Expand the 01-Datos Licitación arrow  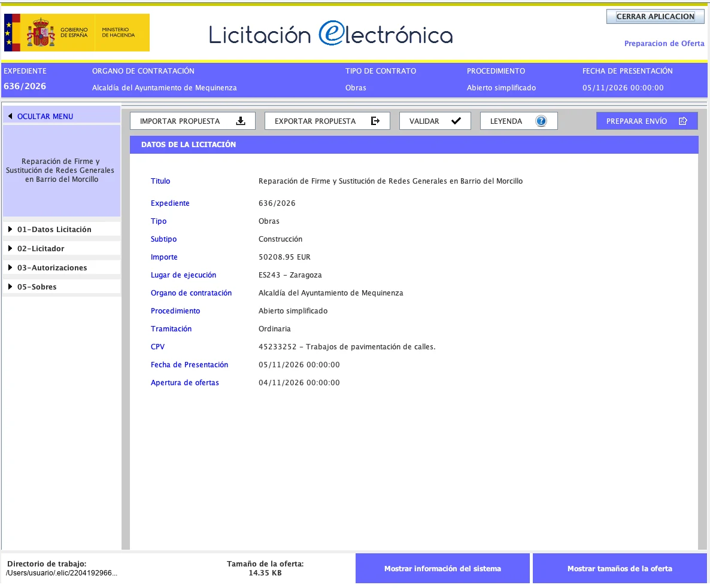(x=10, y=229)
